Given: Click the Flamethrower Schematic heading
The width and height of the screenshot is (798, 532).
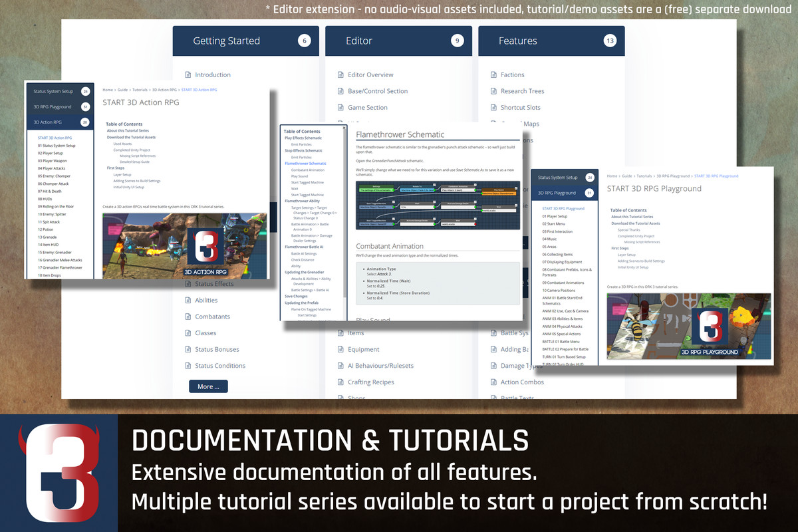Looking at the screenshot, I should [x=400, y=134].
